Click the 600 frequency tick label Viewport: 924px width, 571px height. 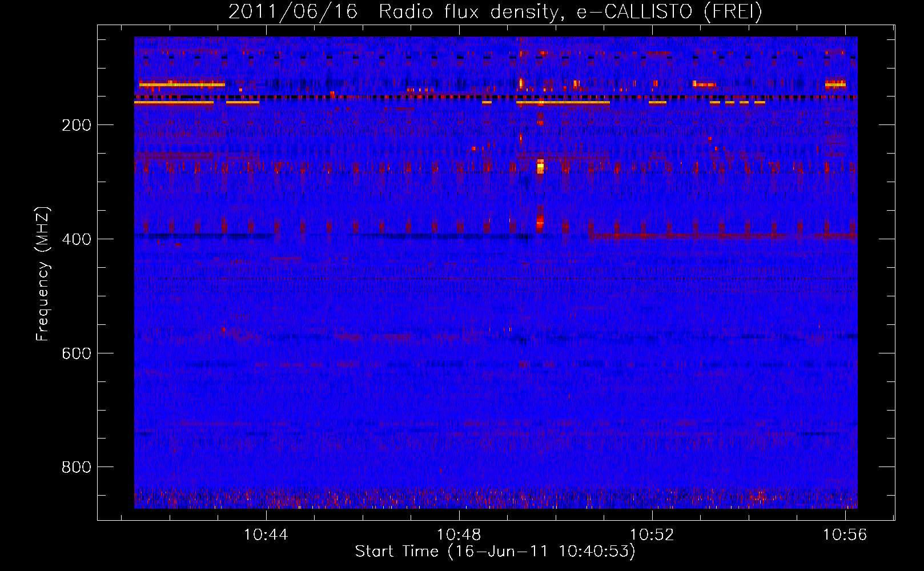(76, 353)
